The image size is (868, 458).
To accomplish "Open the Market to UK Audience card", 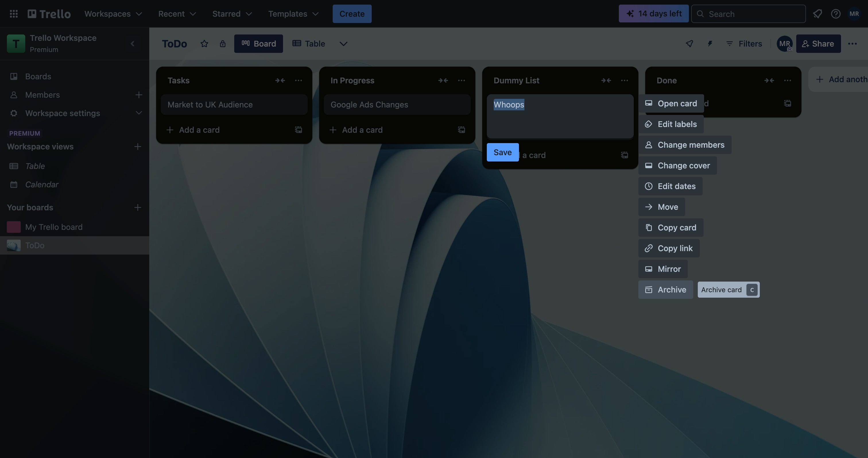I will (x=234, y=105).
